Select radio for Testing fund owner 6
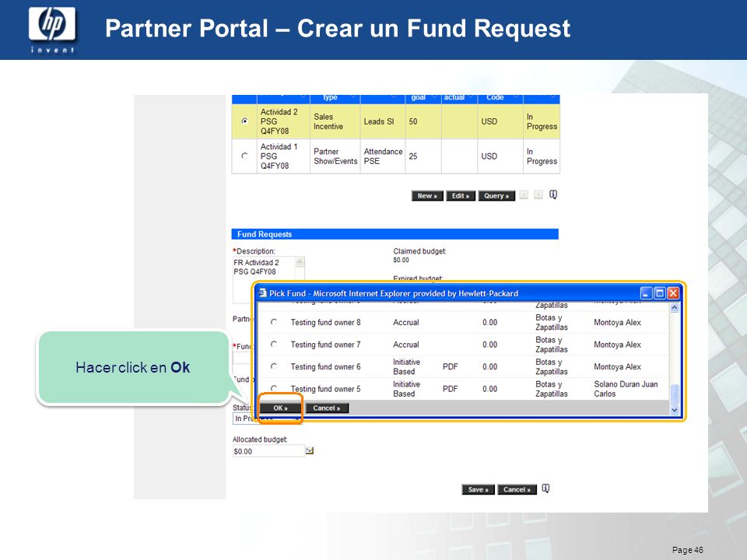Screen dimensions: 747x560 (x=274, y=366)
